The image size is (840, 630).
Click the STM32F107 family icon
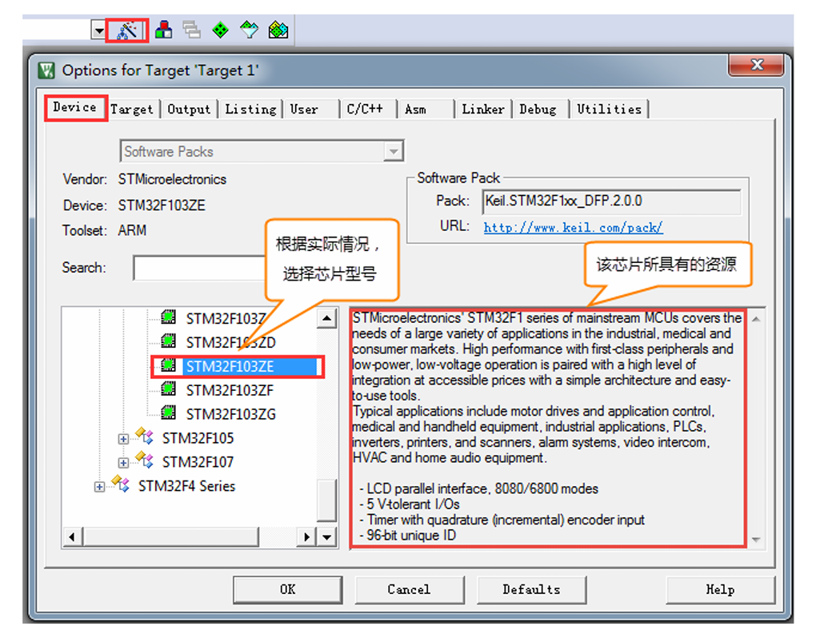pyautogui.click(x=145, y=459)
